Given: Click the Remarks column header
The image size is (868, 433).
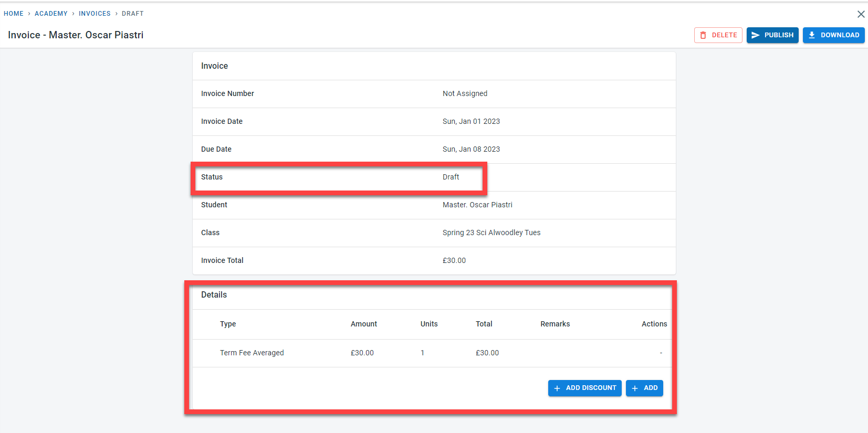Looking at the screenshot, I should (555, 324).
